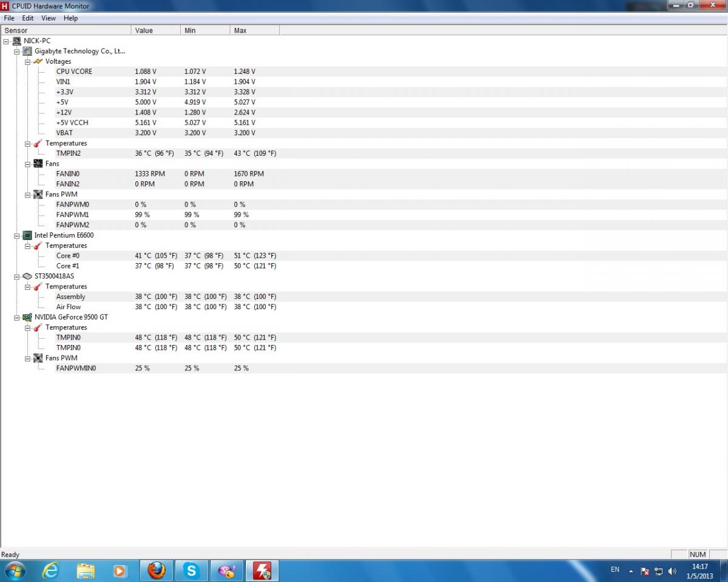Click the thermometer icon under Intel Pentium E6600
The width and height of the screenshot is (728, 582).
click(38, 246)
